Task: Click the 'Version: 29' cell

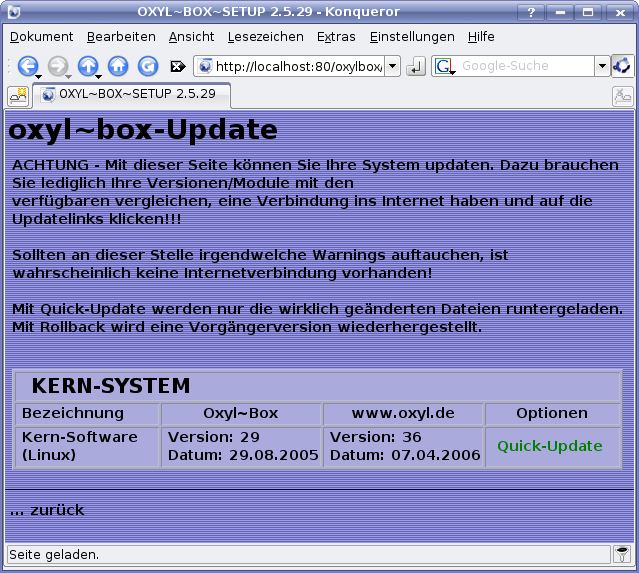Action: [241, 446]
